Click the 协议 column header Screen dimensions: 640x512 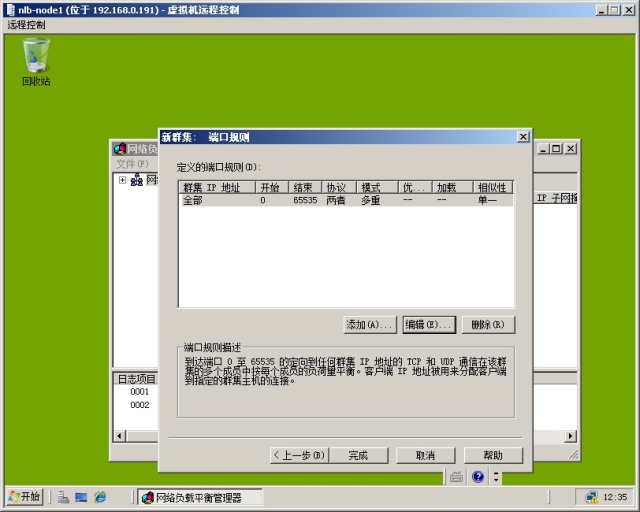[x=336, y=187]
